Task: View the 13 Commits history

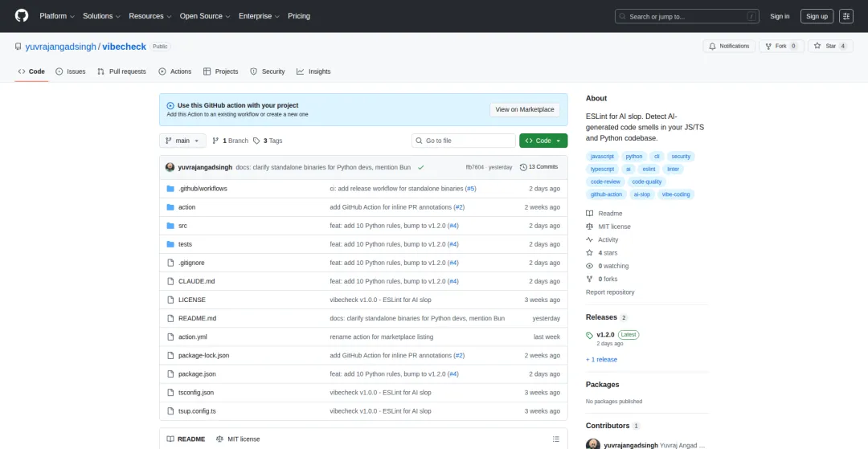Action: point(538,167)
